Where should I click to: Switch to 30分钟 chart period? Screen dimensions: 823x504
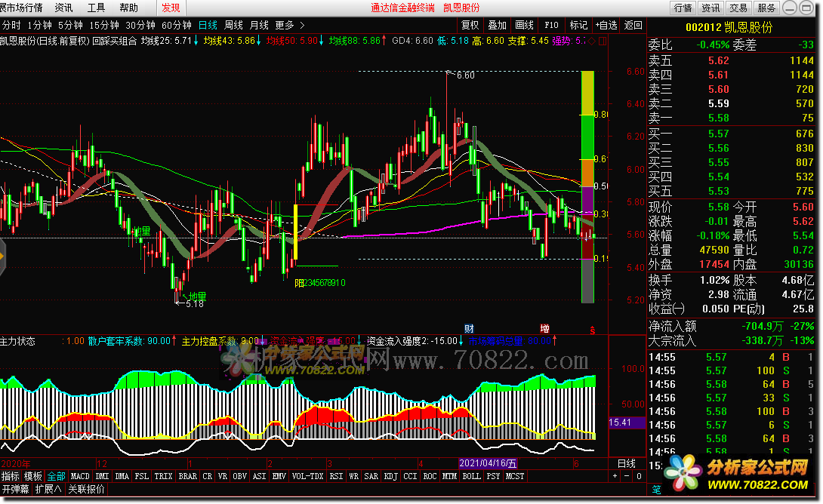pos(140,25)
